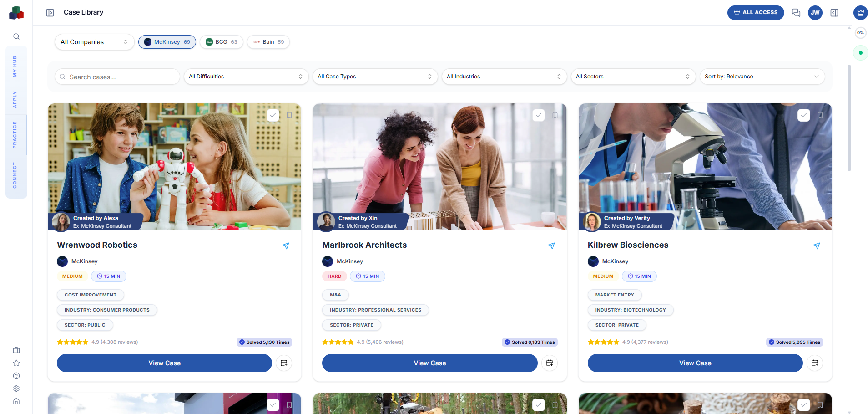868x414 pixels.
Task: Click the crown premium icon
Action: pos(860,13)
